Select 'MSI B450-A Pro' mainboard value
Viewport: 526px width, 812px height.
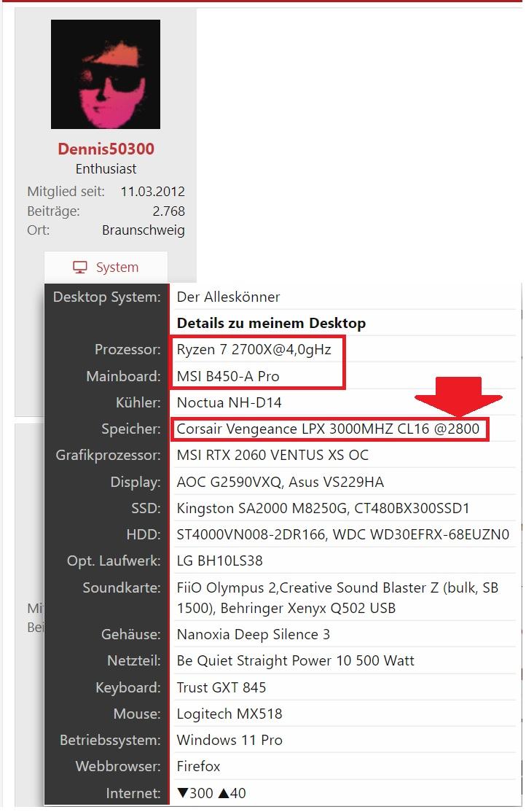[x=228, y=376]
